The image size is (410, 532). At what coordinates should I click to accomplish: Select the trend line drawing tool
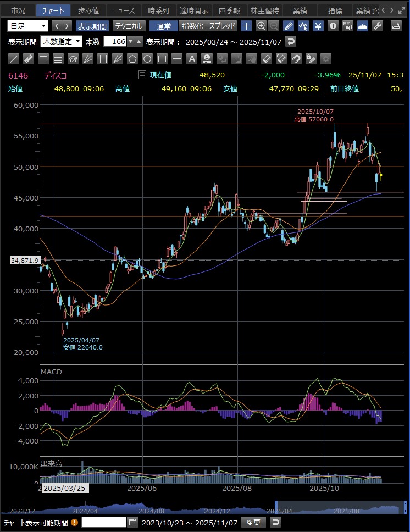coord(14,59)
